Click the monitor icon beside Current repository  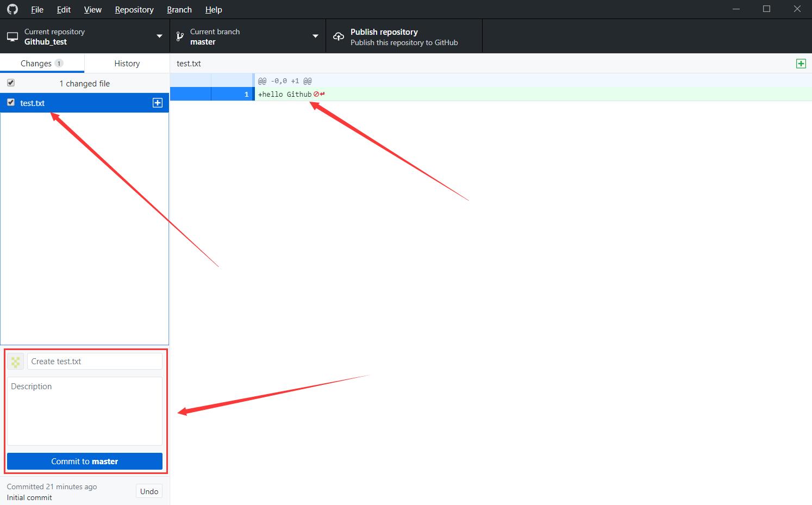[x=13, y=36]
